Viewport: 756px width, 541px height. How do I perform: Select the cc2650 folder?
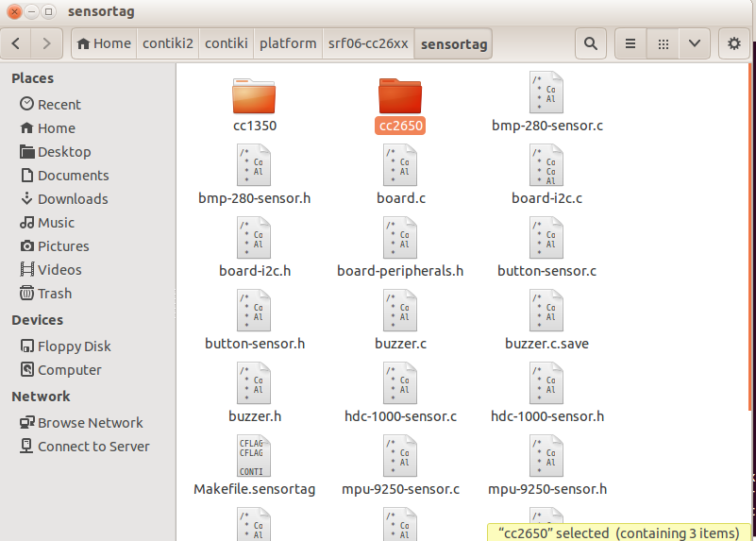tap(400, 105)
